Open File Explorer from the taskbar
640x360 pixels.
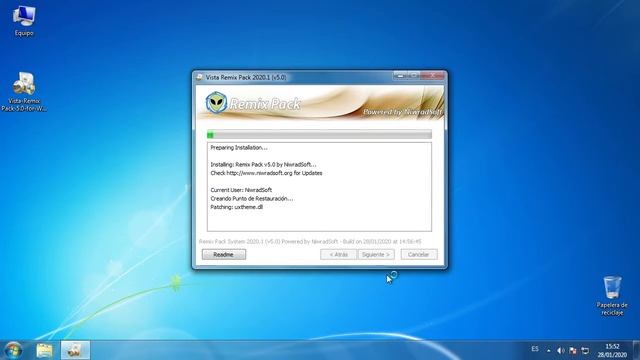coord(44,350)
